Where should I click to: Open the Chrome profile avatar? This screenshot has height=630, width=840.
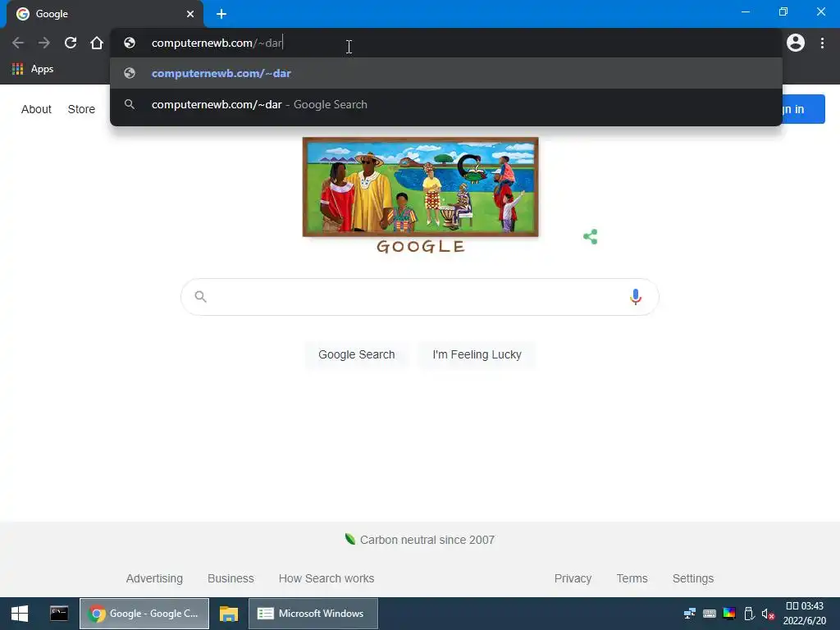click(x=796, y=43)
